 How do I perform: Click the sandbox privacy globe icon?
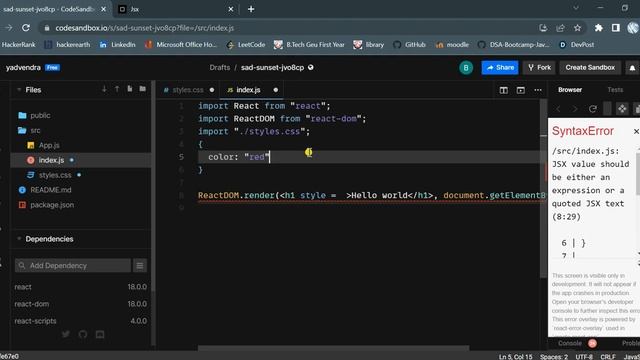pyautogui.click(x=311, y=67)
